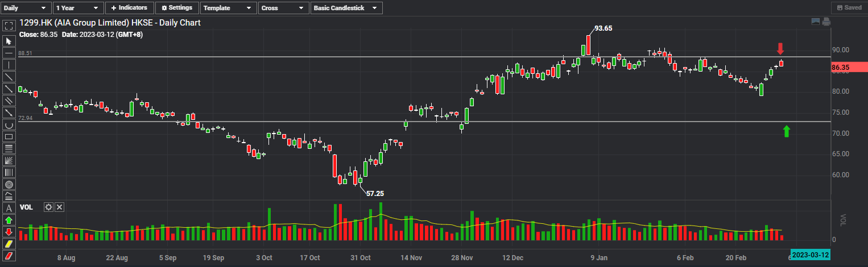Select the text annotation tool

click(9, 208)
